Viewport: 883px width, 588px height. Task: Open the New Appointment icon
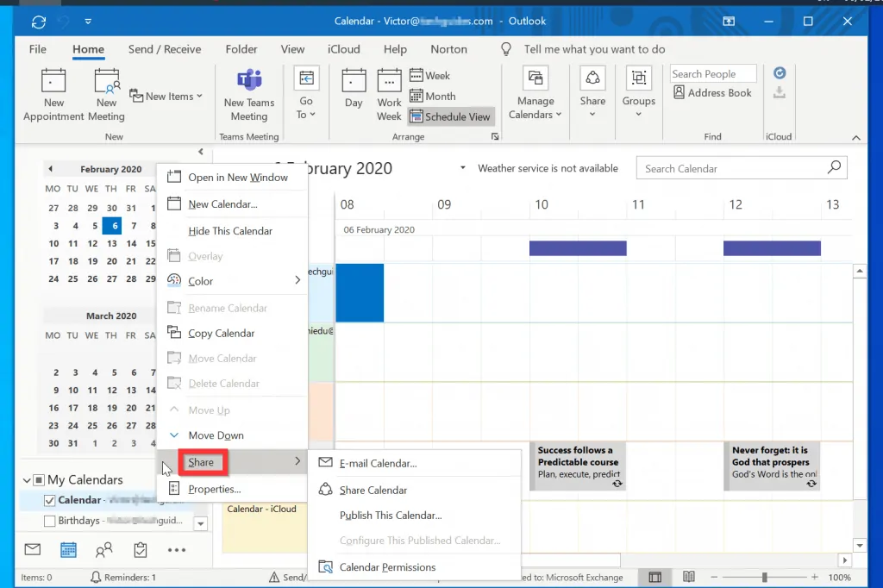[53, 80]
